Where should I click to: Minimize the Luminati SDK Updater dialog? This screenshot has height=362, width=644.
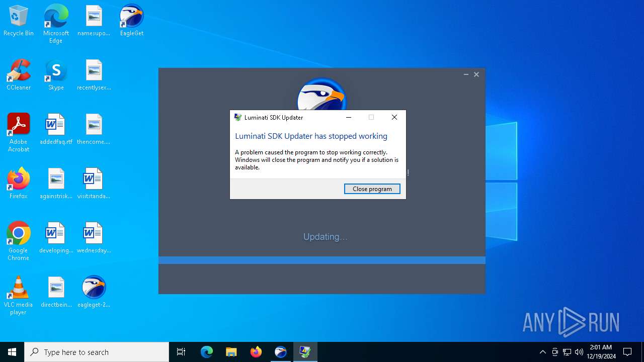(x=349, y=117)
